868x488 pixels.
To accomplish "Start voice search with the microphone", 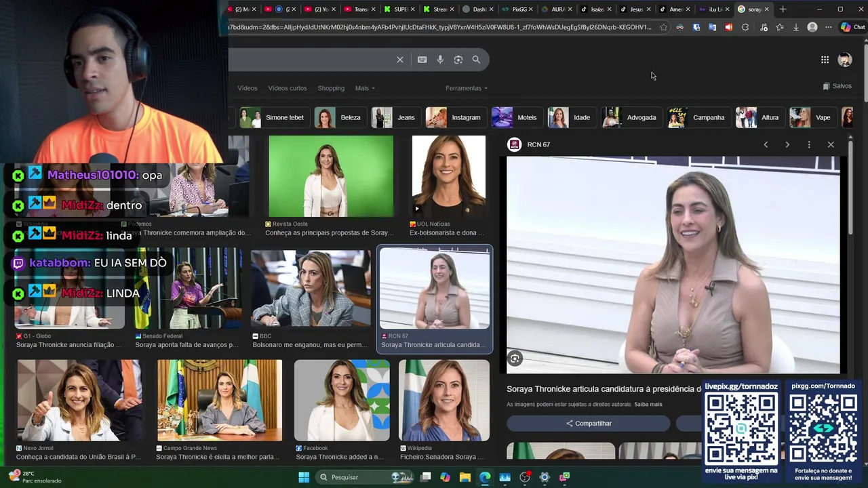I will 440,60.
